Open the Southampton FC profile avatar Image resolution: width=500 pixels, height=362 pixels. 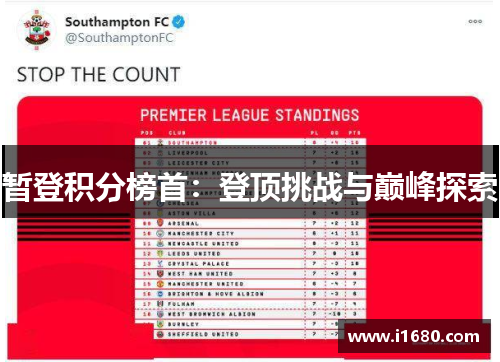(37, 31)
